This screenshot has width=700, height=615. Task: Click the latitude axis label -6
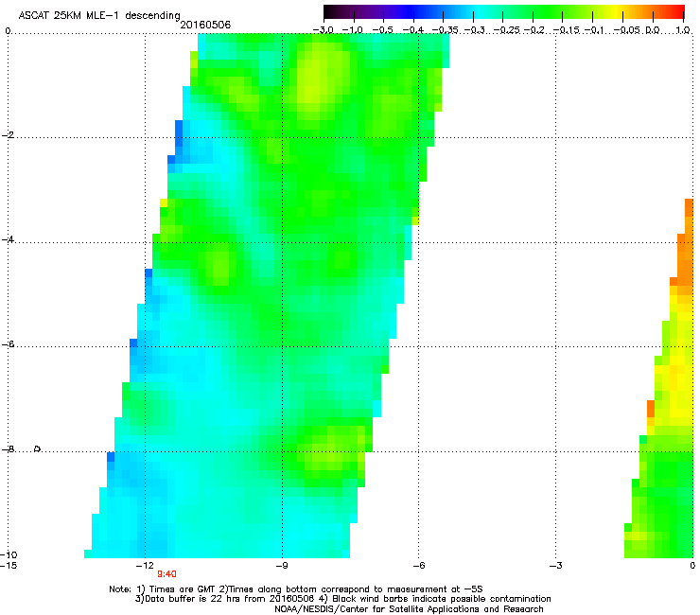click(x=8, y=343)
